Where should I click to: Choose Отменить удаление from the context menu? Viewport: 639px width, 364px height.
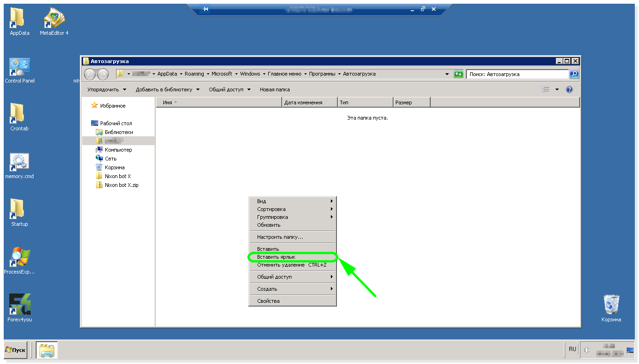(292, 265)
